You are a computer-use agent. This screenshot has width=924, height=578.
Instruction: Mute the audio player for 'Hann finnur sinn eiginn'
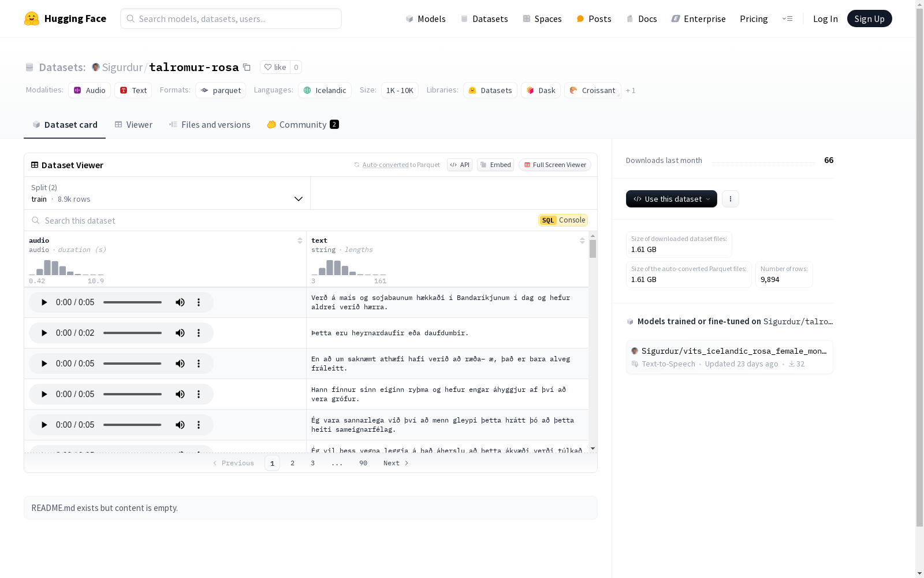180,394
